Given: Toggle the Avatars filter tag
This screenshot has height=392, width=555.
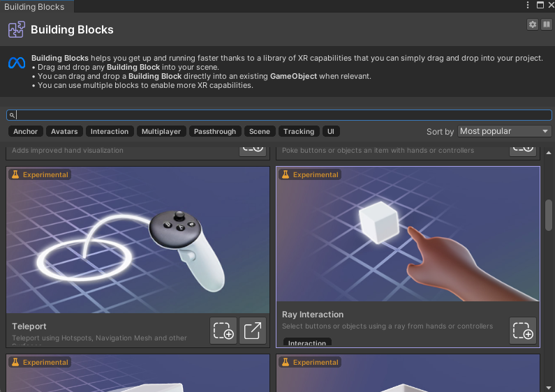Looking at the screenshot, I should click(64, 131).
